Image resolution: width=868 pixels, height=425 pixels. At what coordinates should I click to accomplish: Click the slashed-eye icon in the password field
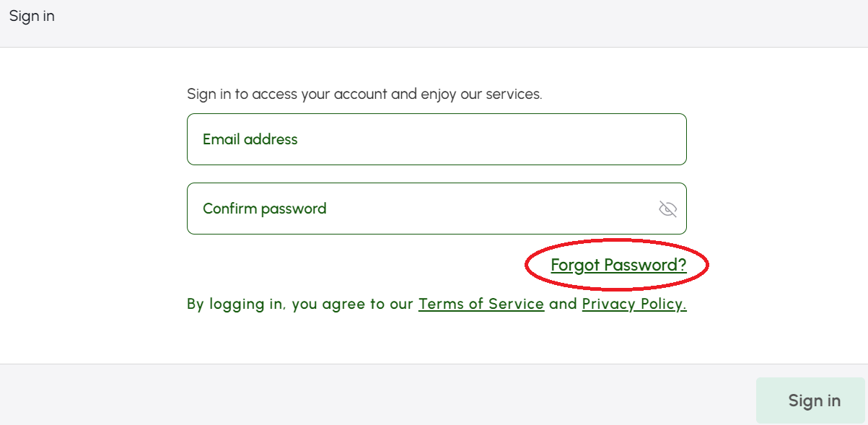[668, 209]
